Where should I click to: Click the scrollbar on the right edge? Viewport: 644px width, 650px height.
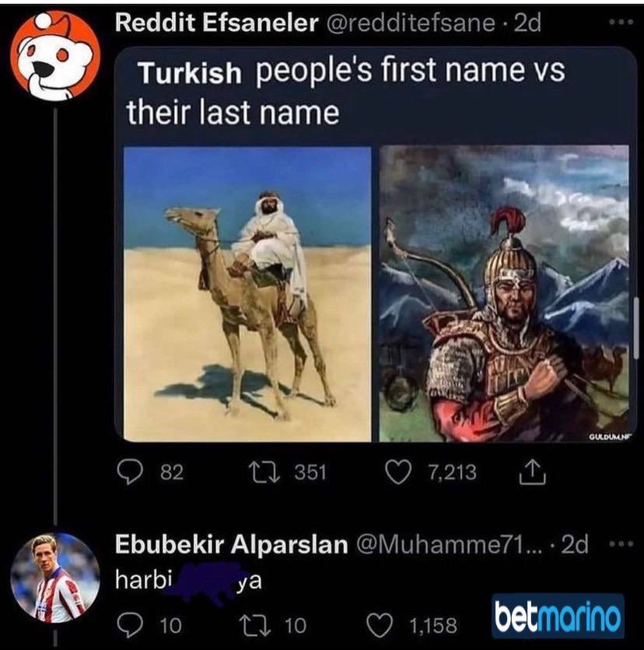pos(635,327)
